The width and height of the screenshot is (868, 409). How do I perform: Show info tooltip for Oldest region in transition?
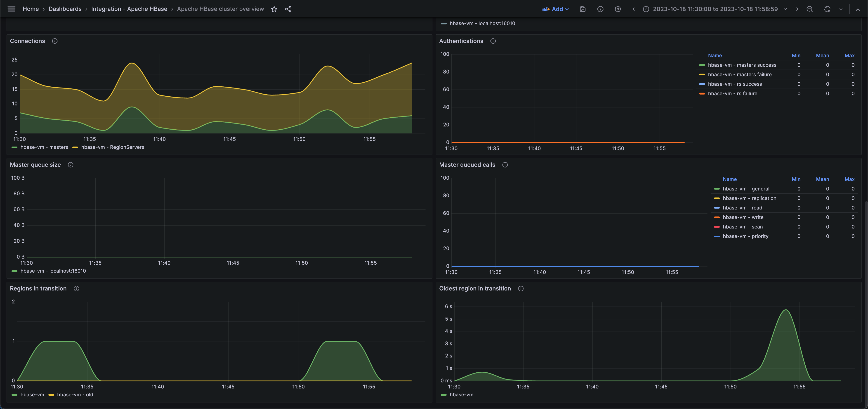[x=521, y=289]
